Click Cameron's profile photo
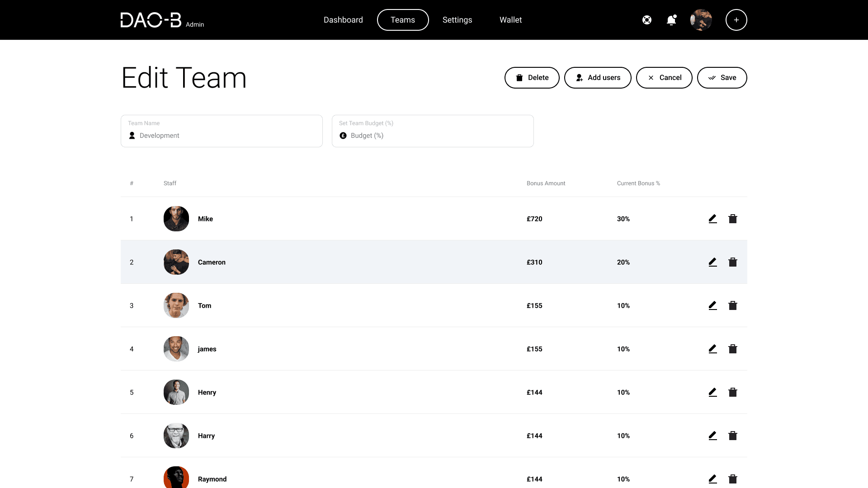 pyautogui.click(x=176, y=262)
